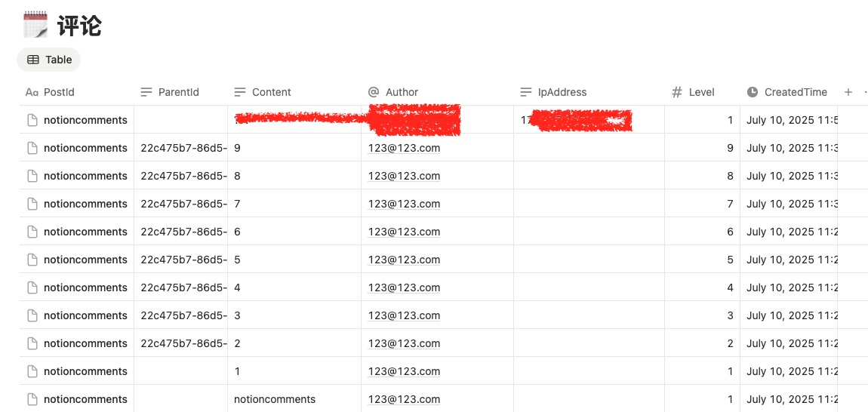Open the PostId column header menu
This screenshot has height=412, width=868.
point(59,92)
